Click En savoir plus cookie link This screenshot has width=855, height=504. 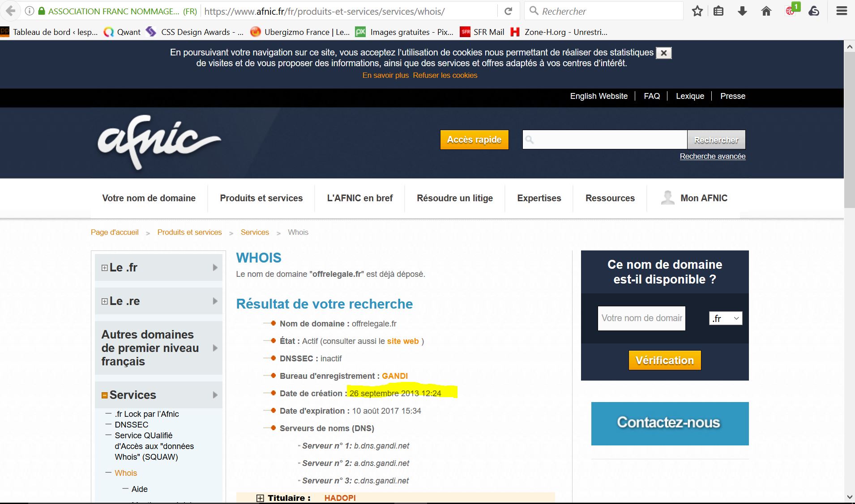pyautogui.click(x=385, y=76)
